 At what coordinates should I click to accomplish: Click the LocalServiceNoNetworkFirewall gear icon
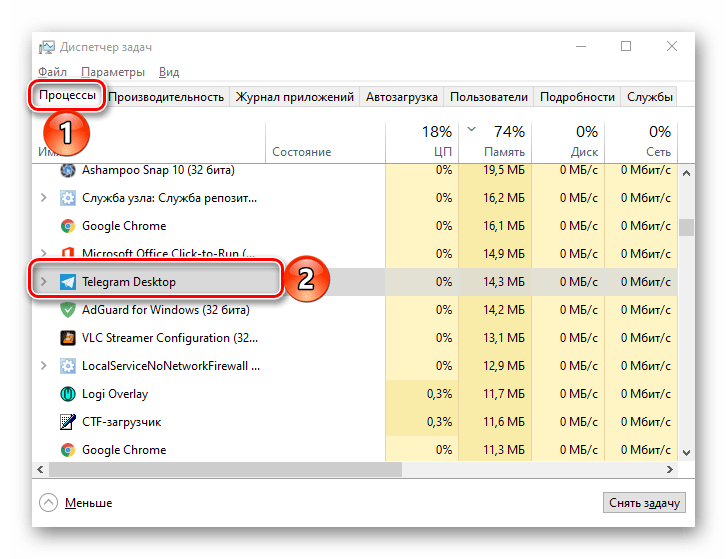(68, 366)
